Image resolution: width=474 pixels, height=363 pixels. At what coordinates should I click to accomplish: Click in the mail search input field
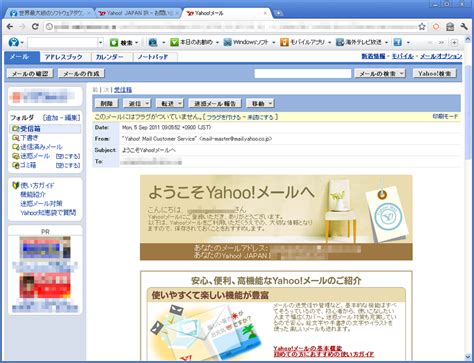(303, 73)
